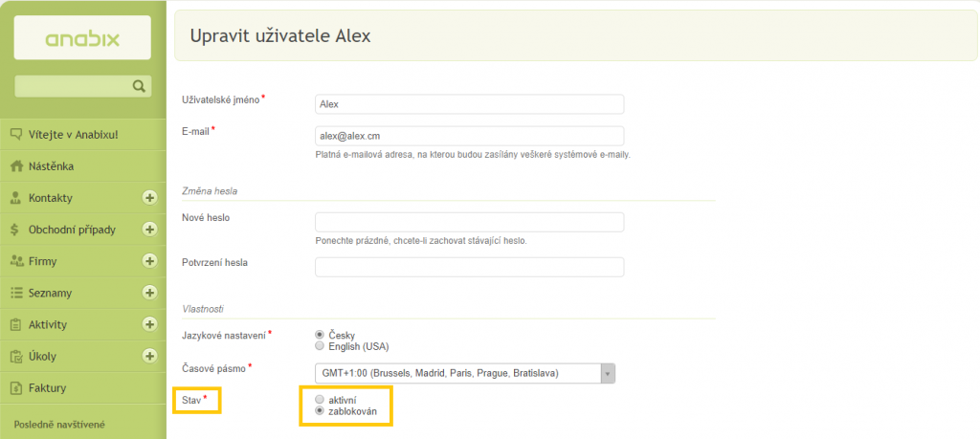
Task: Open the Časové pásmo timezone dropdown
Action: tap(465, 373)
